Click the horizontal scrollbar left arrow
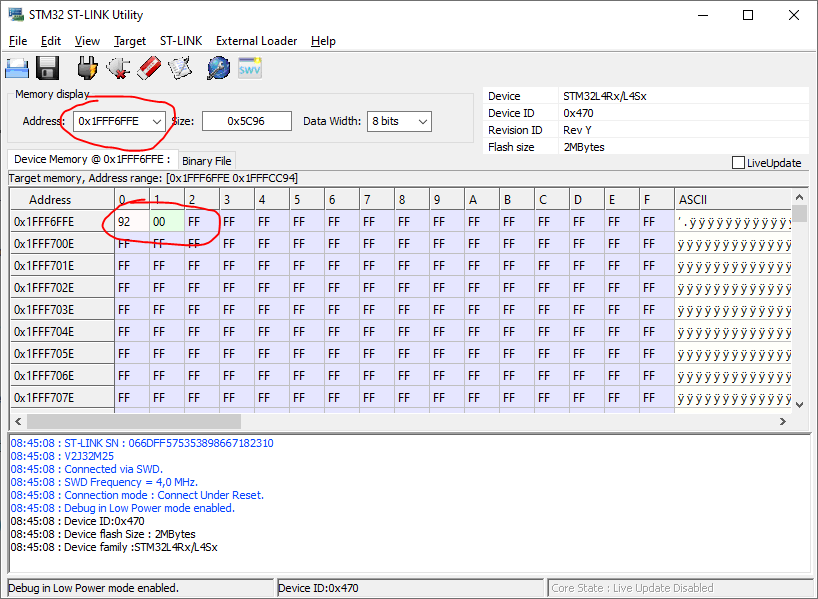Viewport: 818px width, 599px height. click(18, 421)
